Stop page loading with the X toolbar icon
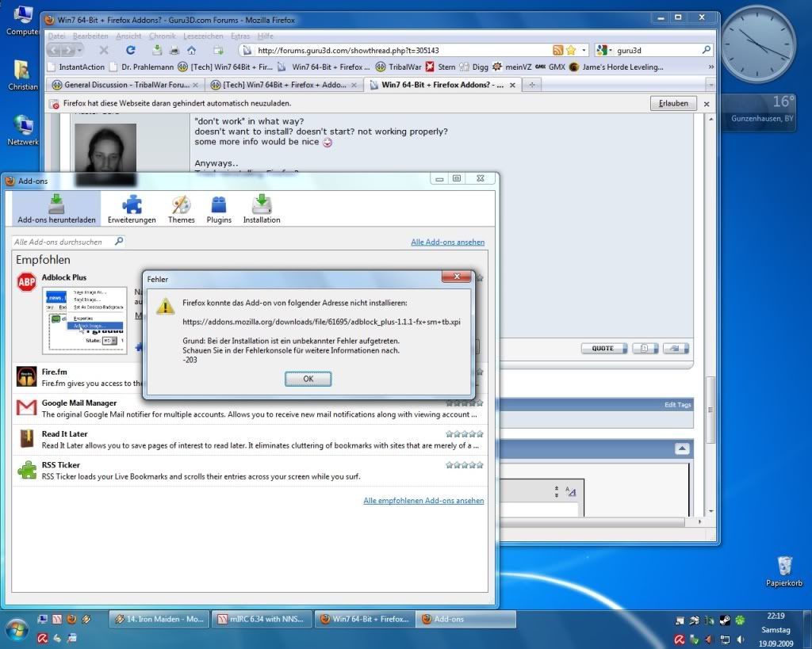The height and width of the screenshot is (649, 812). pos(104,50)
